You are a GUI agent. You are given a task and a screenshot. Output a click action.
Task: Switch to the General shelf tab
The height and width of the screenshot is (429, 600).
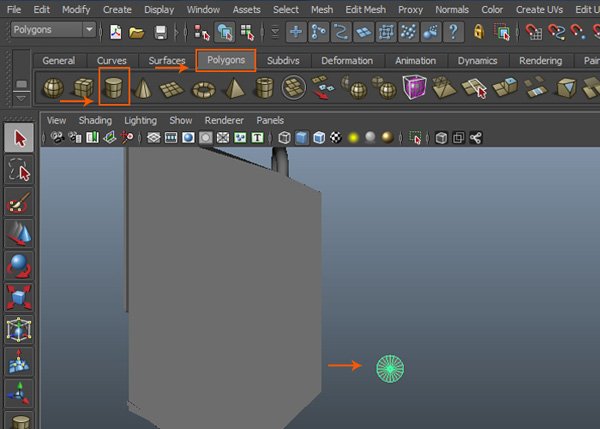[59, 60]
